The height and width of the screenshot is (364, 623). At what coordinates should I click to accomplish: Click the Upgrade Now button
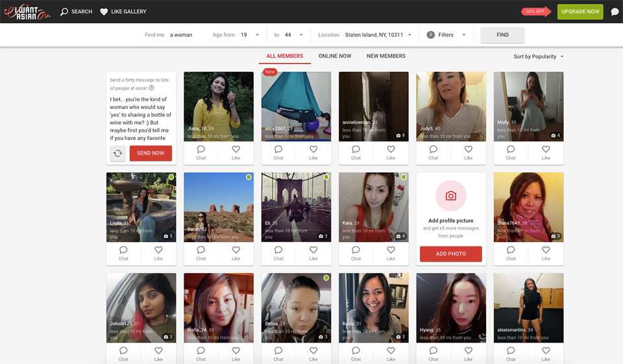(580, 12)
